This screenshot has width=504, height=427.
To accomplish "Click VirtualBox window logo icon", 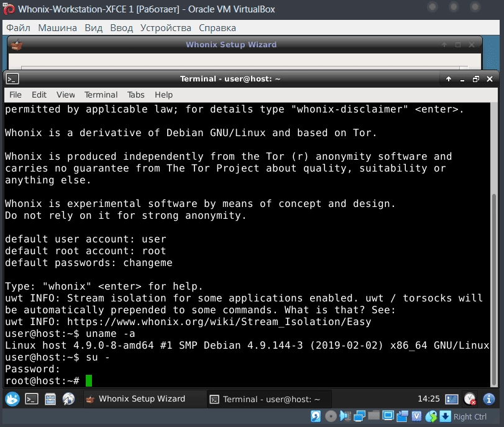I will pyautogui.click(x=9, y=9).
